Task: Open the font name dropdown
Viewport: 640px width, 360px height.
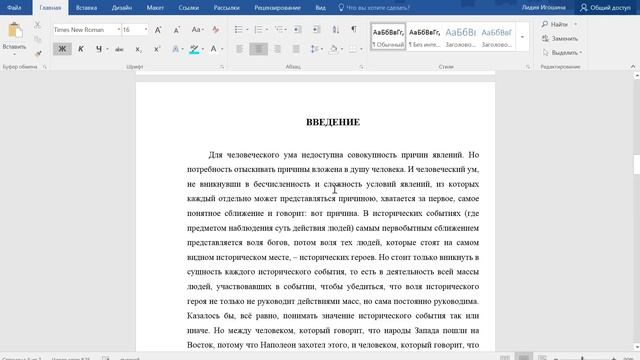Action: (118, 30)
